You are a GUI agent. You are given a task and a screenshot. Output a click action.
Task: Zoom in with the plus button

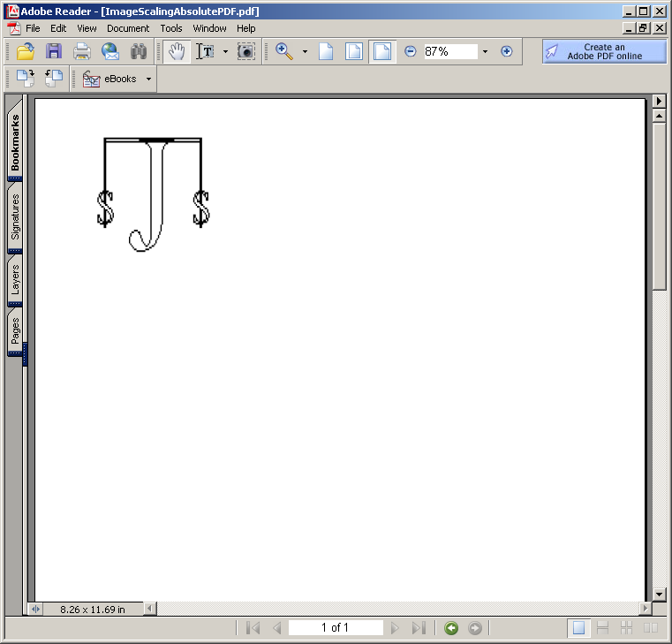click(507, 51)
